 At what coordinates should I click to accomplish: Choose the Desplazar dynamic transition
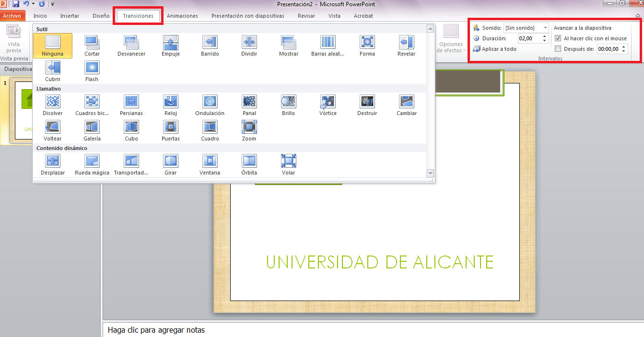pos(53,164)
